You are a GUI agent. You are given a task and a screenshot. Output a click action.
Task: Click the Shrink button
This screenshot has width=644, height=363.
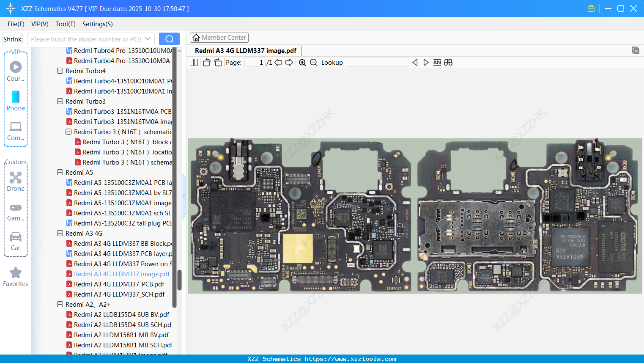pyautogui.click(x=12, y=38)
